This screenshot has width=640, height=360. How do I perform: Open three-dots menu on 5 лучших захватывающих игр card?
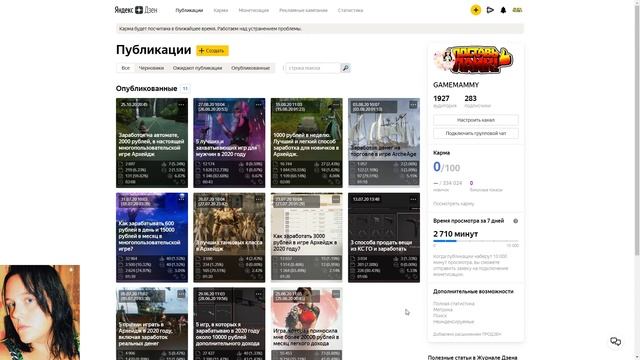click(259, 104)
